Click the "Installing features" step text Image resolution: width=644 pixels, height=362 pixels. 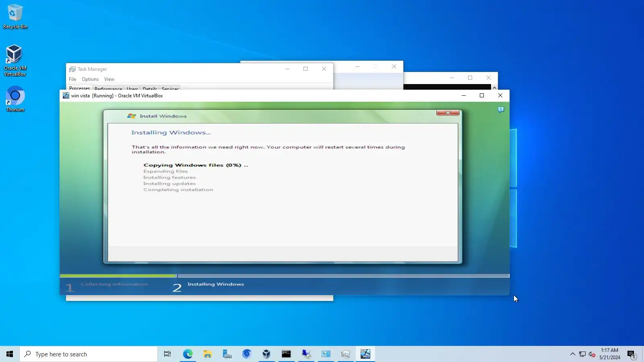pos(169,177)
